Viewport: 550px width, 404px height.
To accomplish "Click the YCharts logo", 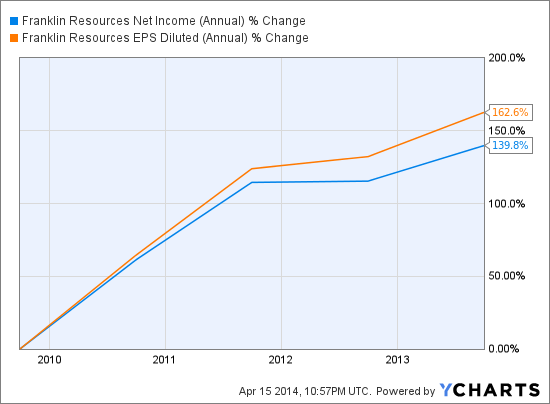I will coord(490,390).
